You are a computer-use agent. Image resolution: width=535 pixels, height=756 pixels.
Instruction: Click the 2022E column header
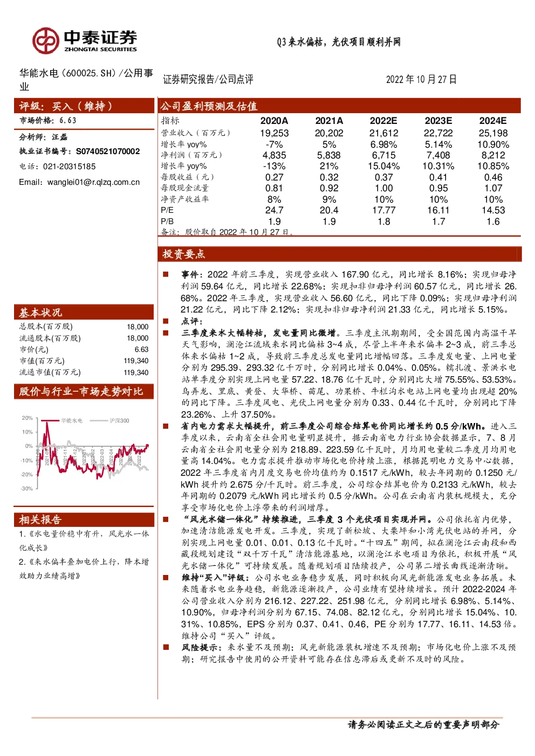[383, 121]
